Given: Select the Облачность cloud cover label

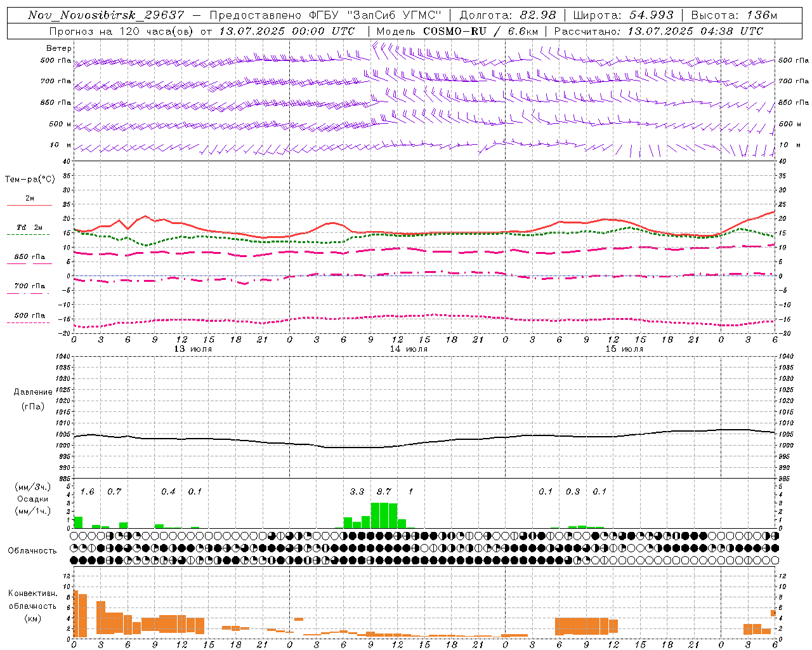Looking at the screenshot, I should click(x=32, y=551).
